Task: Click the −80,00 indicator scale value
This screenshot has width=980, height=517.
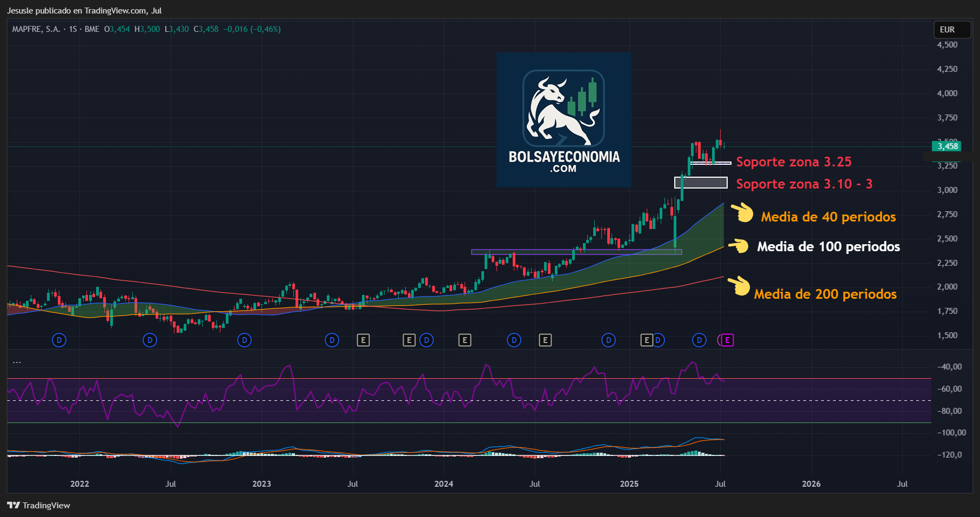Action: [x=949, y=411]
